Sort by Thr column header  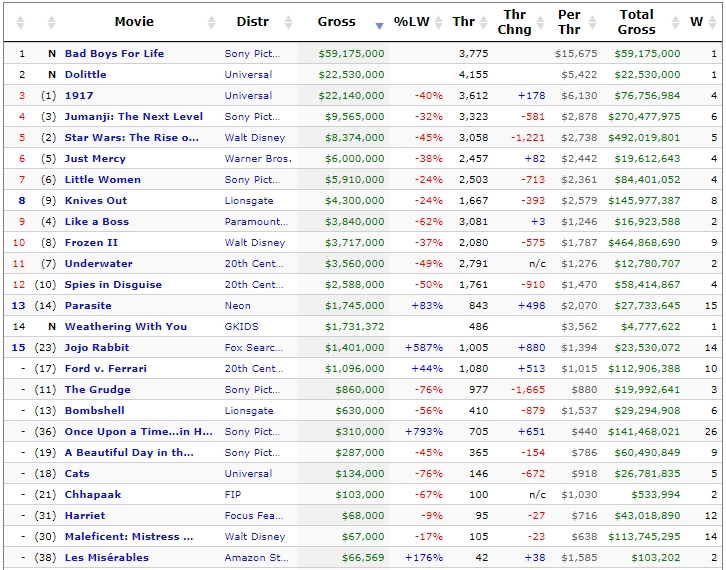pyautogui.click(x=463, y=22)
